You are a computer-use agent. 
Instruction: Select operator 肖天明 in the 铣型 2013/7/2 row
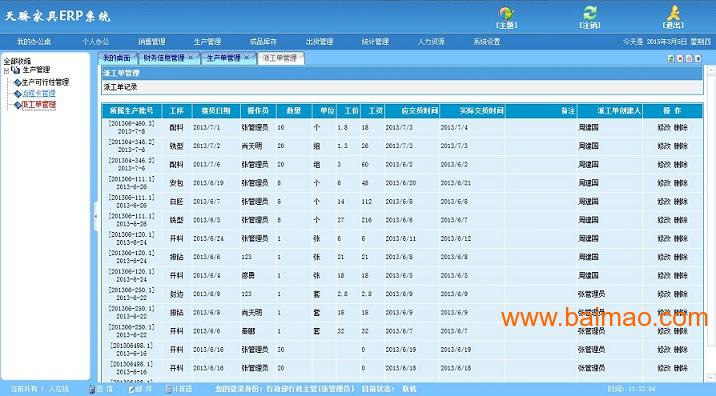(x=252, y=146)
